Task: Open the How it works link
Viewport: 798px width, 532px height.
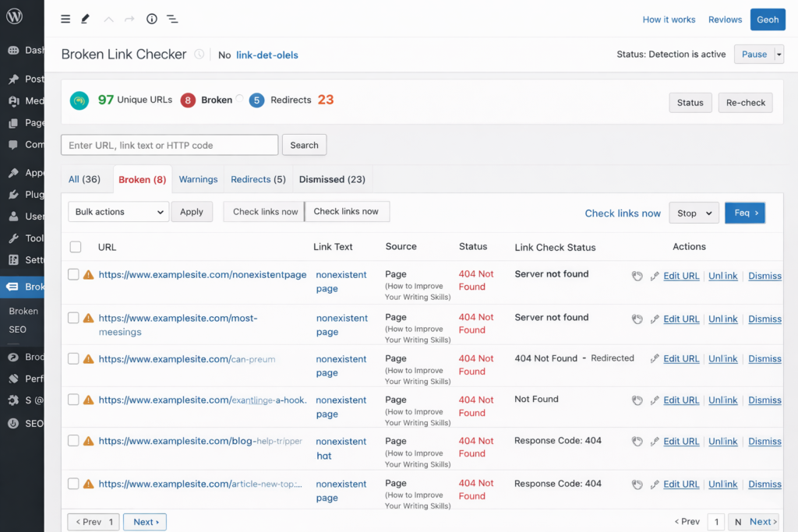Action: click(669, 19)
